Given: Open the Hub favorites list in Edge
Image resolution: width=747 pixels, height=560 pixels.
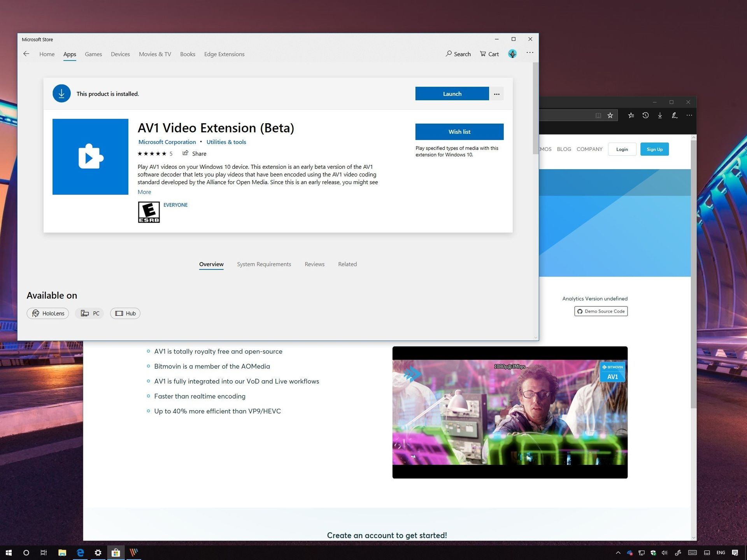Looking at the screenshot, I should [631, 115].
